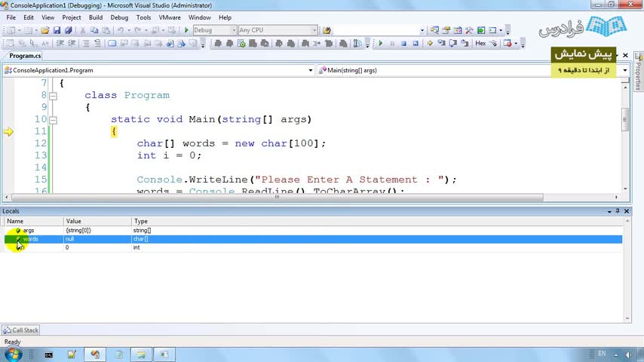This screenshot has width=644, height=362.
Task: Switch to the Call Stack tab
Action: [20, 330]
